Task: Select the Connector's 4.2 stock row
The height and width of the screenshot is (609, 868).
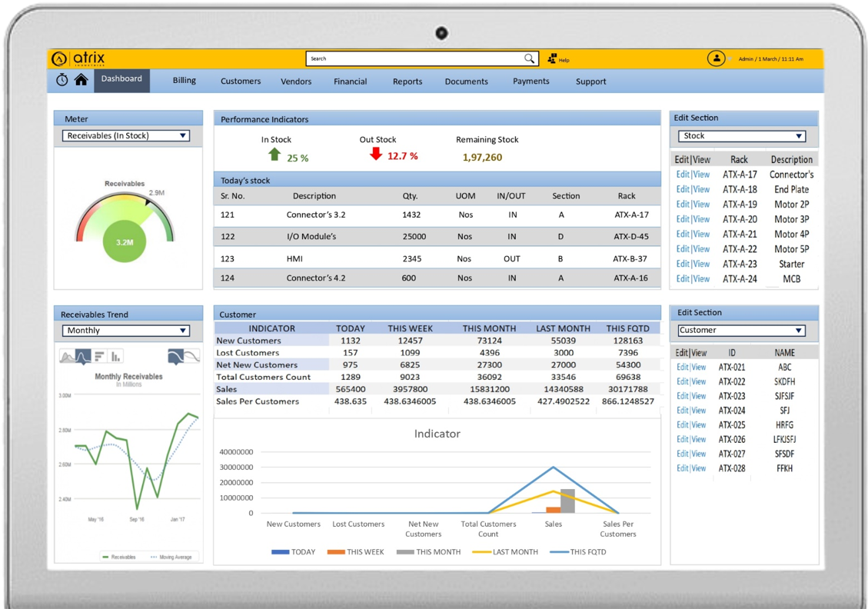Action: (x=437, y=278)
